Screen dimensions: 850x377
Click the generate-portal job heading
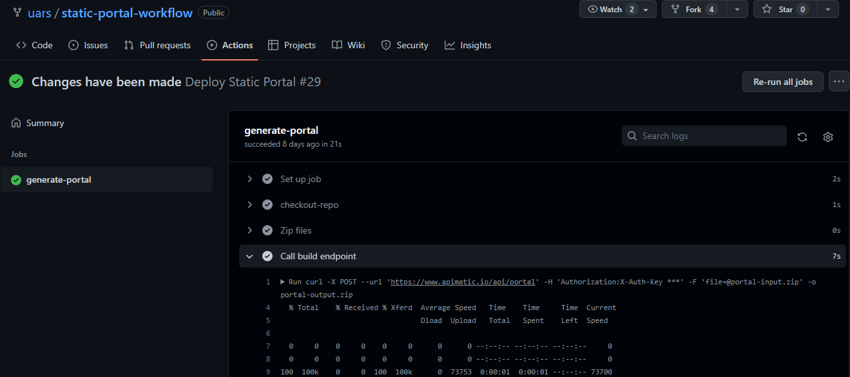tap(281, 131)
